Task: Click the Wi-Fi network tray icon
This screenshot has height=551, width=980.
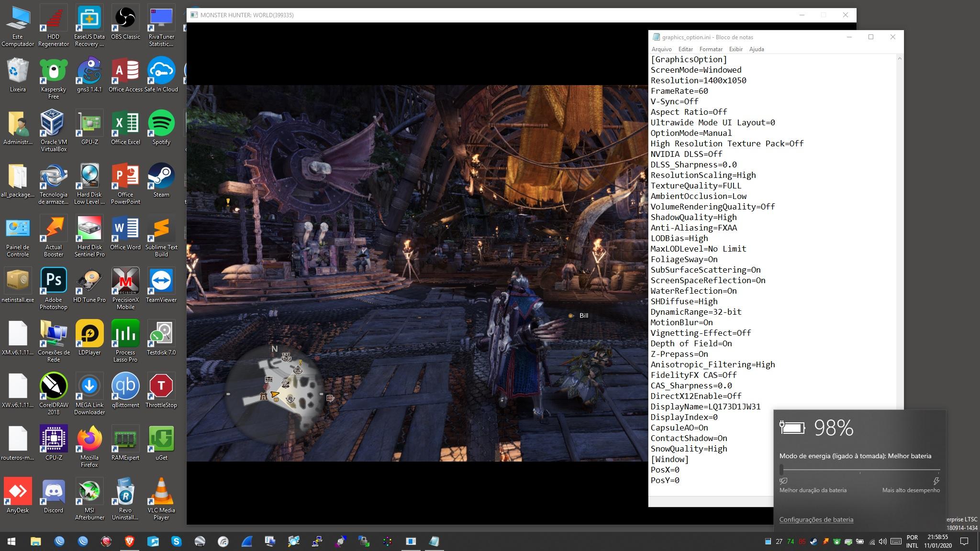Action: click(872, 541)
